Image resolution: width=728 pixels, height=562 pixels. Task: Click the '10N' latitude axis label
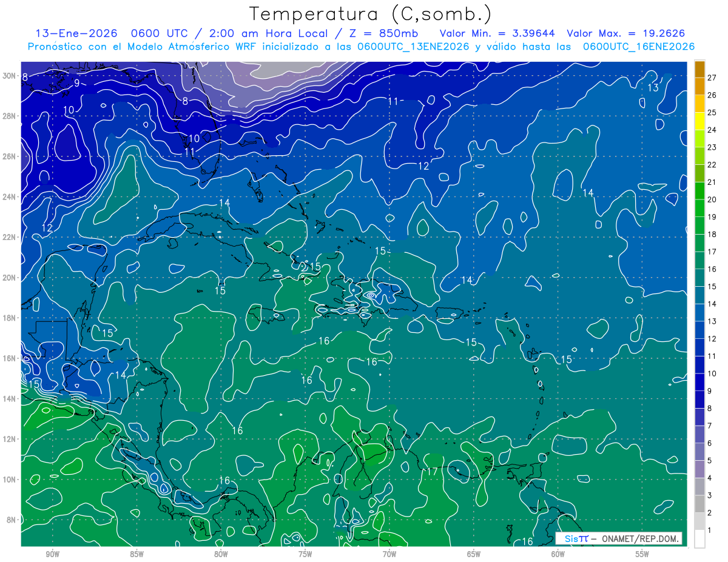[8, 480]
